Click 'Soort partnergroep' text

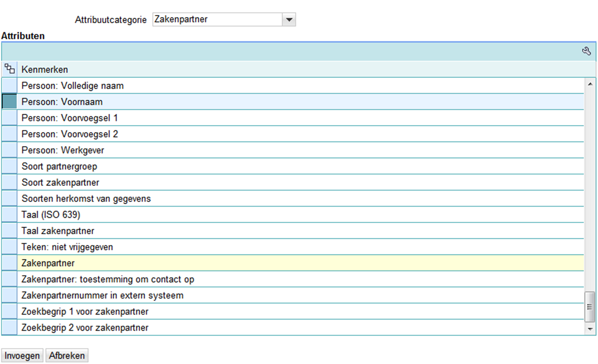(59, 167)
